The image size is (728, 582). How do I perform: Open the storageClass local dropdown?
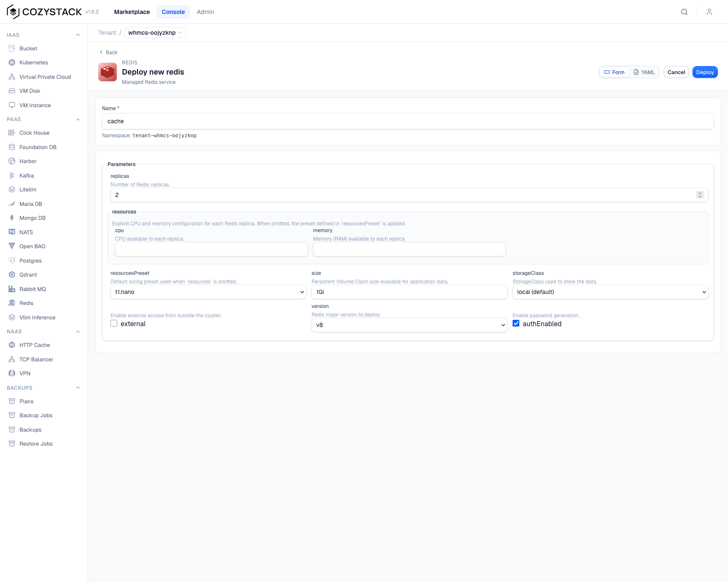610,292
